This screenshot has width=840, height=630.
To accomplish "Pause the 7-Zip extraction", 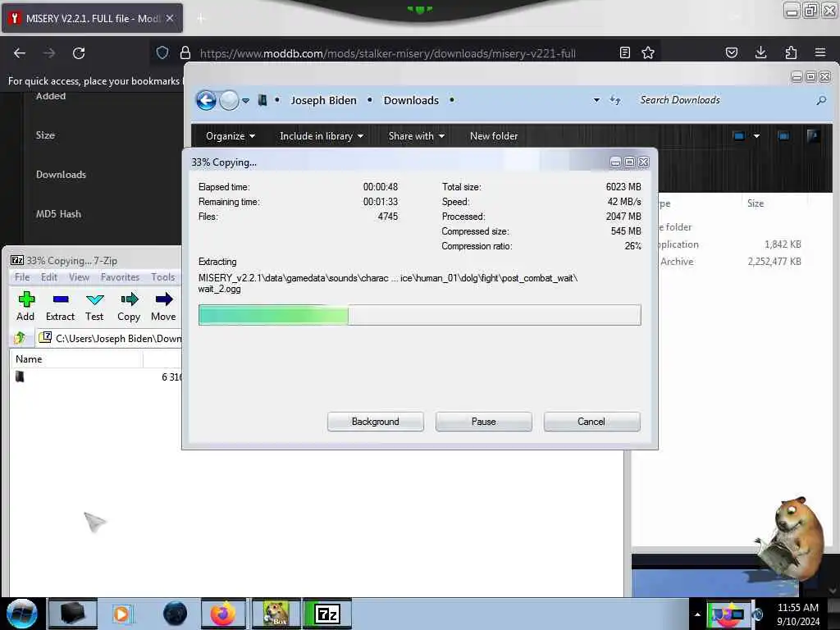I will point(484,422).
